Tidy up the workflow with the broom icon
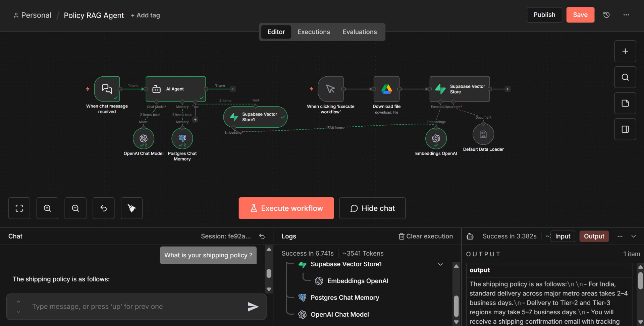The width and height of the screenshot is (644, 326). [131, 208]
